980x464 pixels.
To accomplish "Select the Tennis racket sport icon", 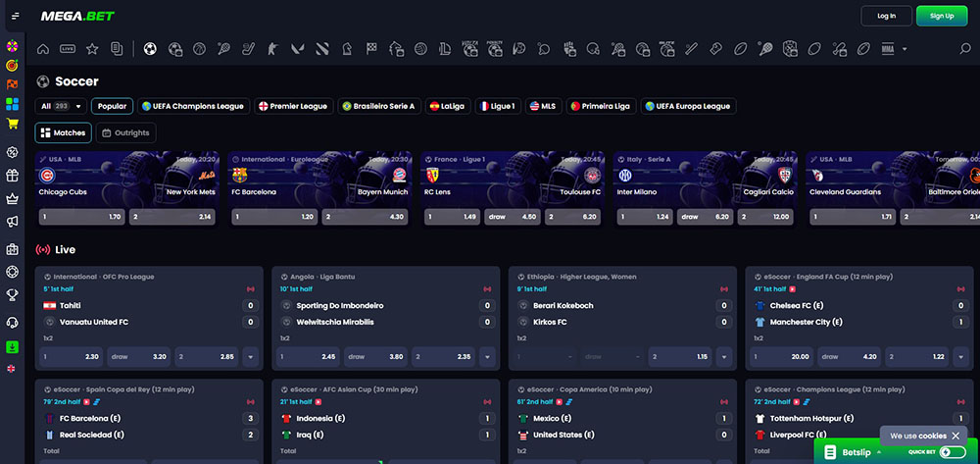I will coord(223,49).
